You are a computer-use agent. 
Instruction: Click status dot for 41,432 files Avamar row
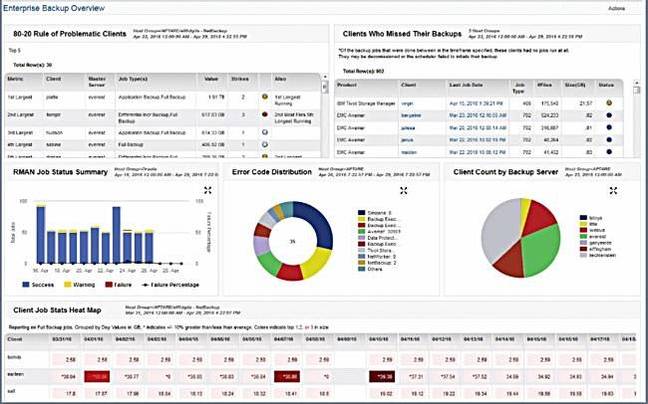point(609,152)
